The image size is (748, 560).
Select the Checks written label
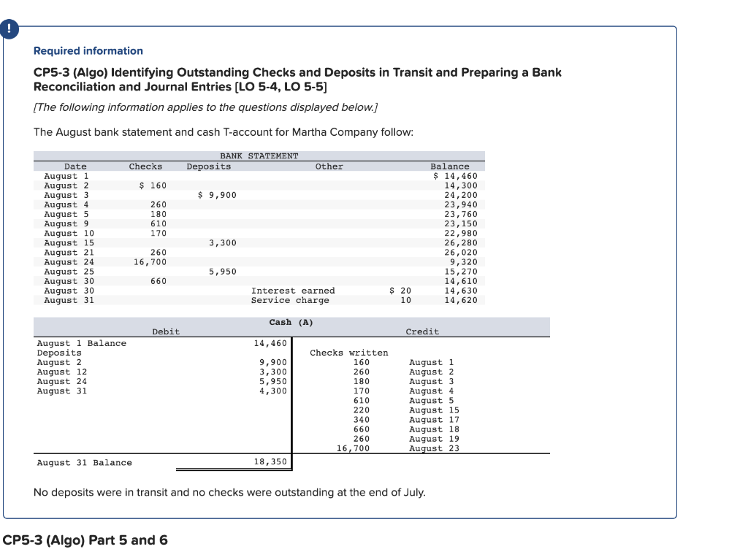click(348, 352)
